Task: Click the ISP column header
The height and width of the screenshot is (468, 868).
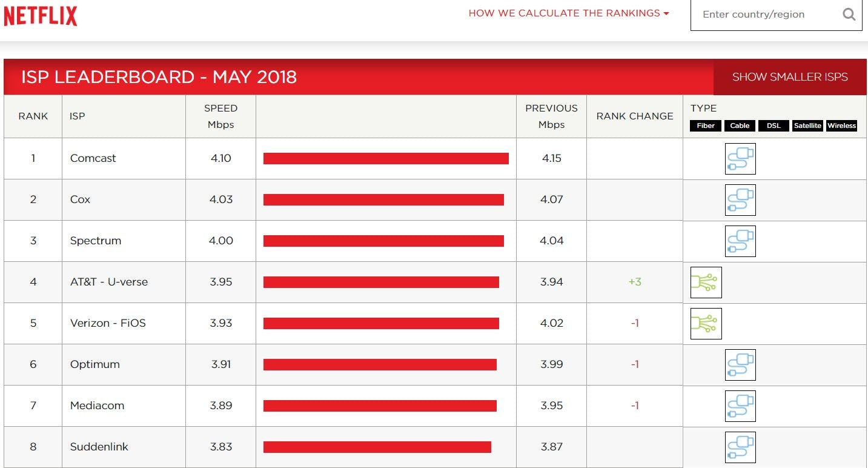Action: point(78,116)
